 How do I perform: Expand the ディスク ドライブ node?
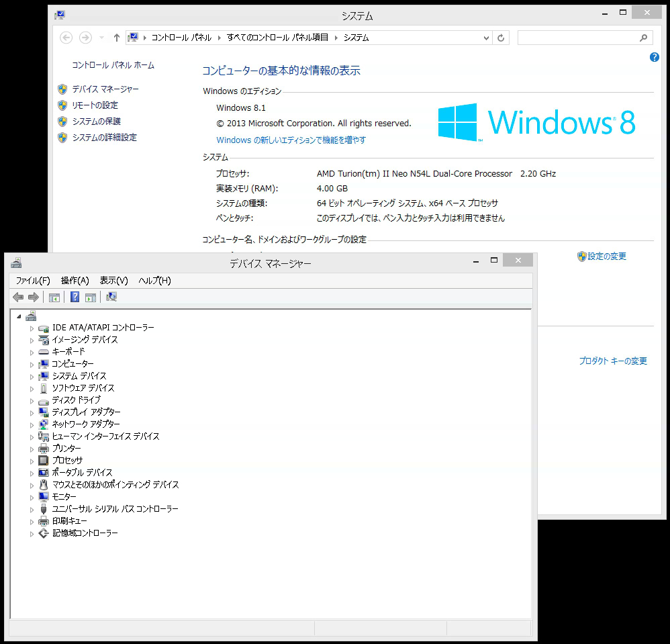click(x=32, y=401)
